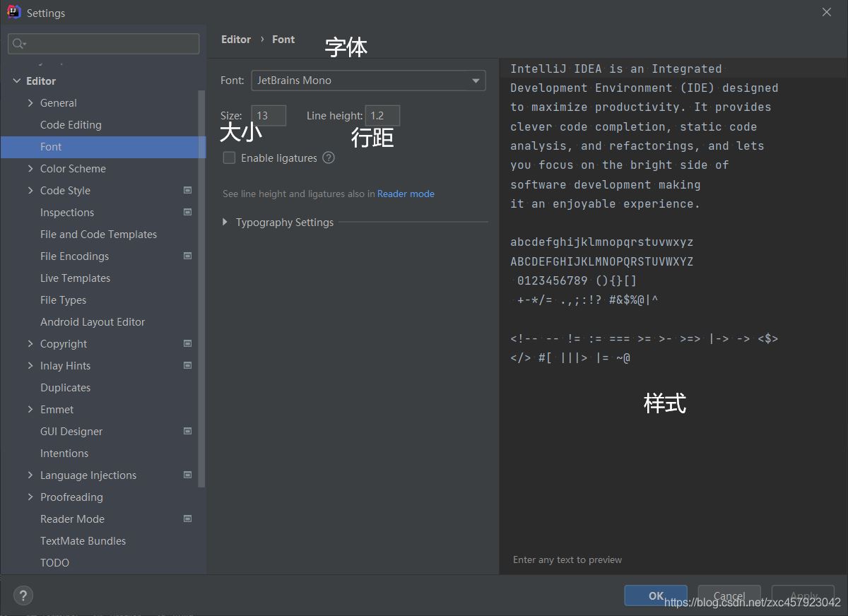Click the Help button at bottom left

[x=23, y=595]
